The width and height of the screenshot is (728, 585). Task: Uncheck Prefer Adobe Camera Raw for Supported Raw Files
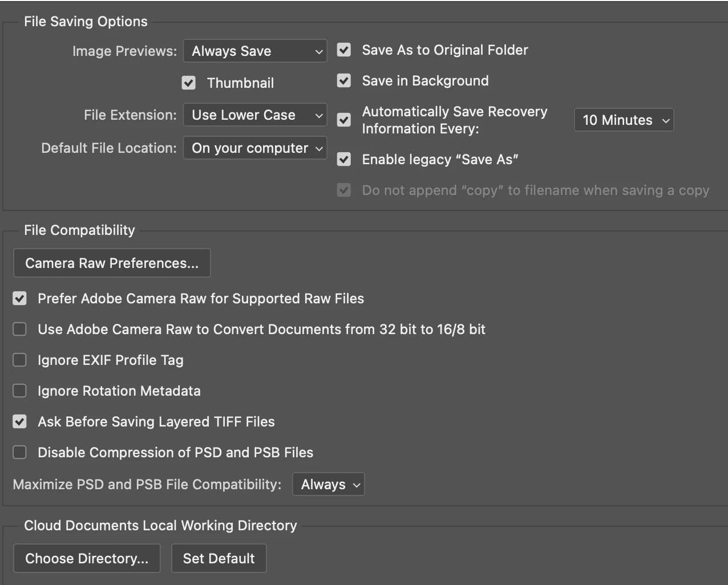point(20,299)
